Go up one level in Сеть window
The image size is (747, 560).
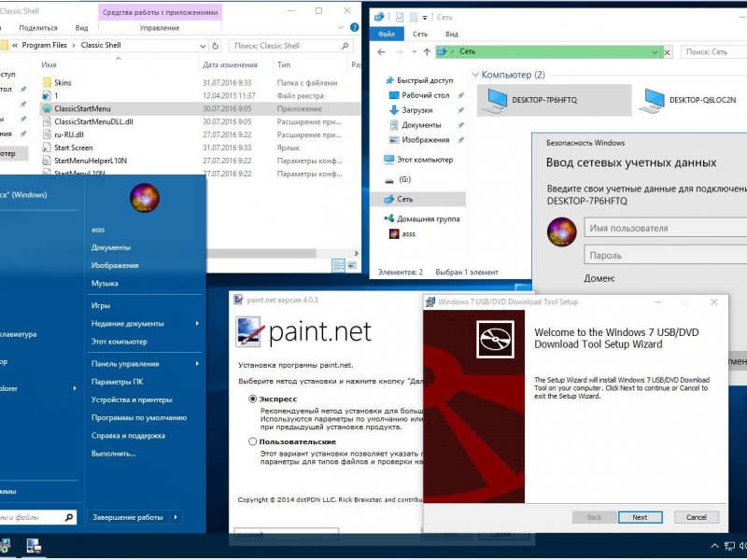[427, 52]
